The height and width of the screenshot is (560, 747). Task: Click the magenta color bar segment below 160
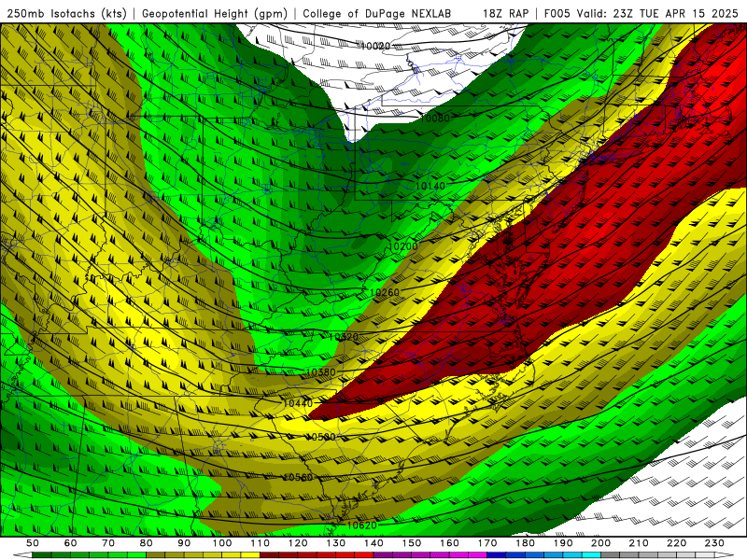pos(458,555)
